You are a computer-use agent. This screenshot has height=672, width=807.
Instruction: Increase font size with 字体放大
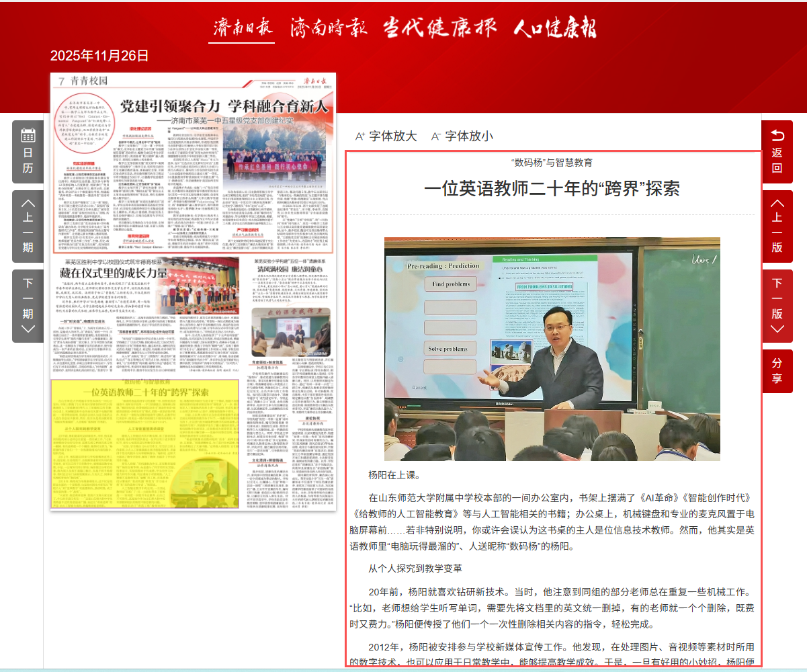pos(386,136)
